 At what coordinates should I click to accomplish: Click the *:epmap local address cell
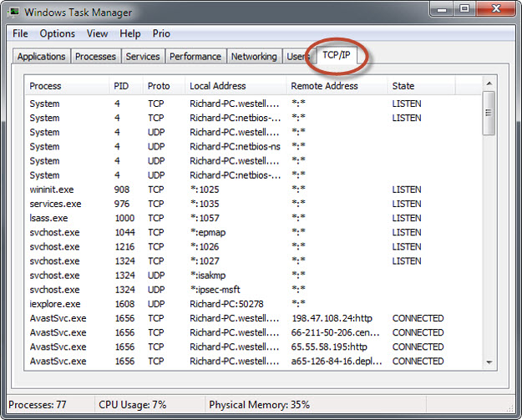208,232
